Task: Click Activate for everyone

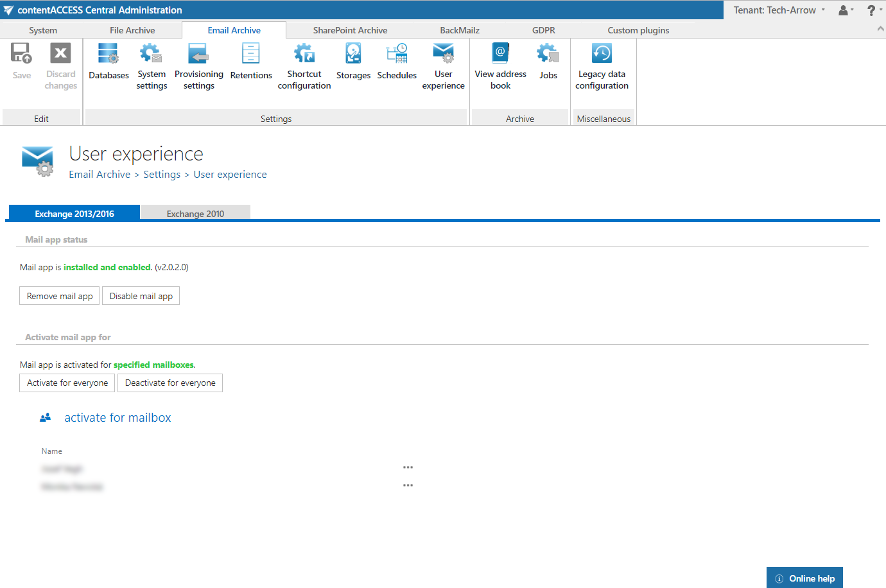Action: pos(67,383)
